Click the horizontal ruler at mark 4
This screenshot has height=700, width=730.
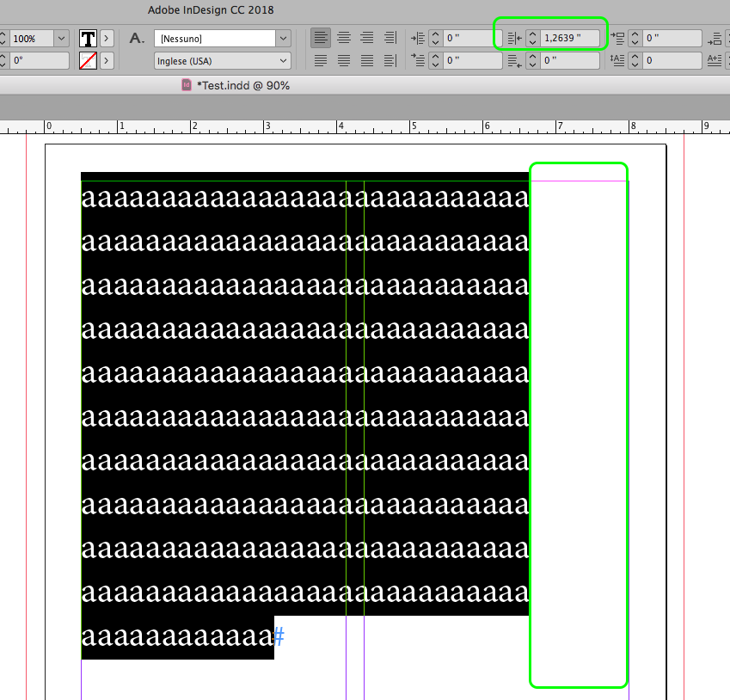pyautogui.click(x=340, y=126)
